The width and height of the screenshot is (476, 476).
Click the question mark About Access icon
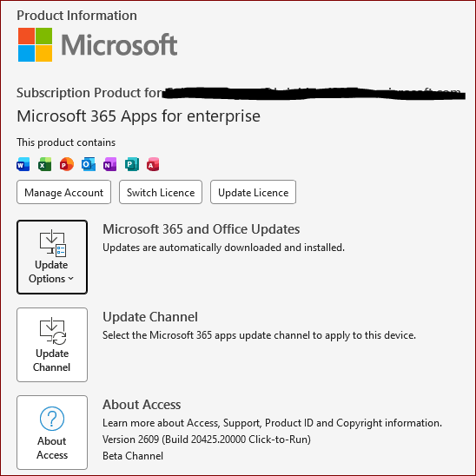[x=52, y=419]
